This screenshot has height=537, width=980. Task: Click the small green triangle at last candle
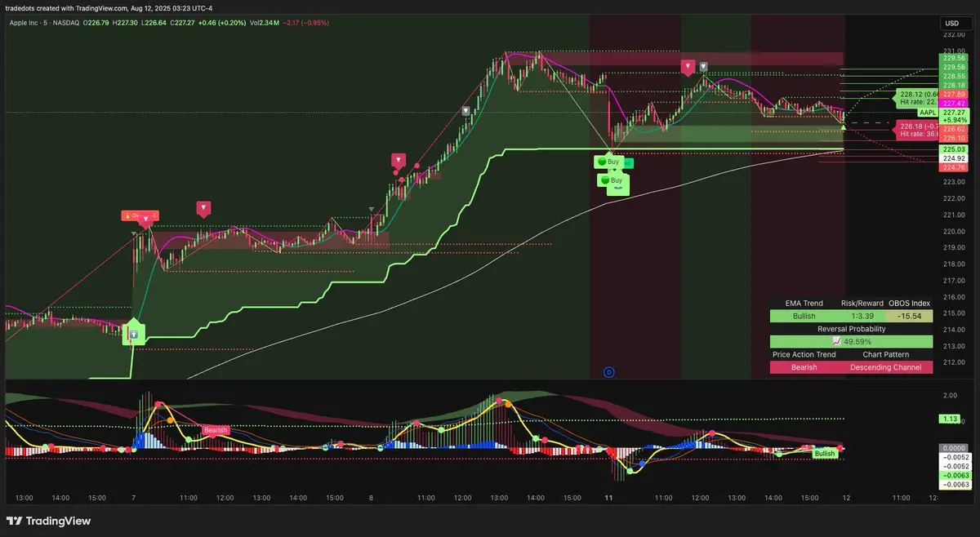click(843, 127)
